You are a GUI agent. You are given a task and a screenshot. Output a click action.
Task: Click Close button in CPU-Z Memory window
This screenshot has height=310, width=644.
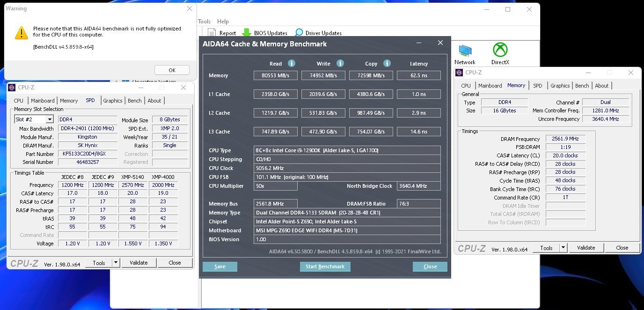(622, 248)
